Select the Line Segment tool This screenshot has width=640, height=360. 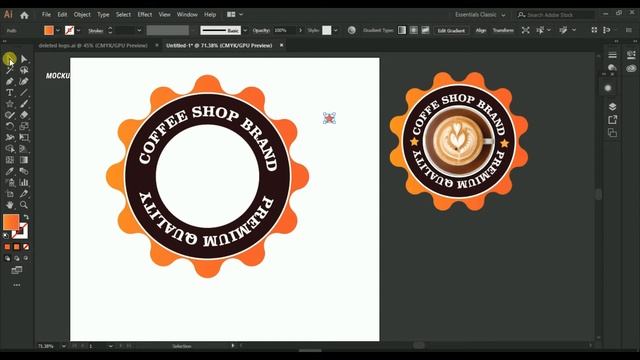pyautogui.click(x=24, y=93)
